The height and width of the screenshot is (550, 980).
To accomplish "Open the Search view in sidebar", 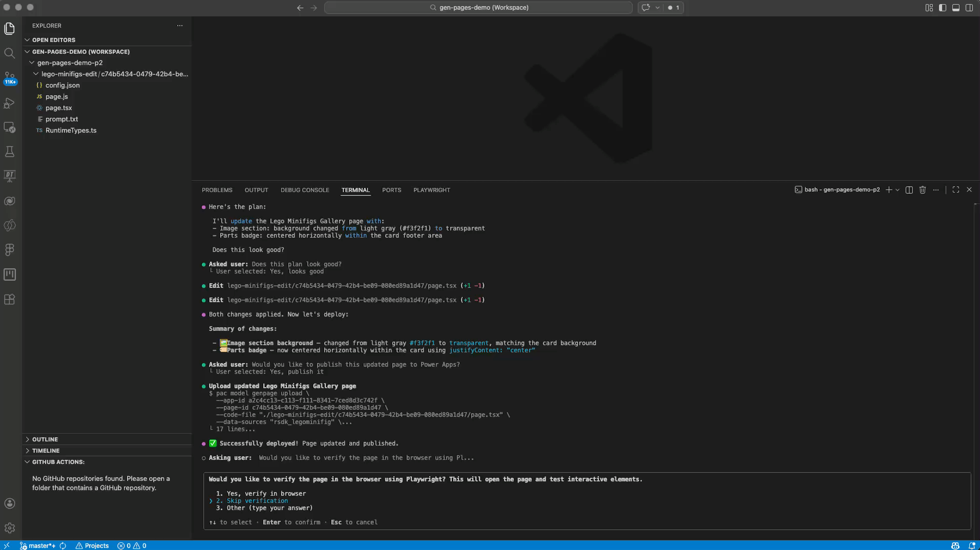I will tap(10, 53).
